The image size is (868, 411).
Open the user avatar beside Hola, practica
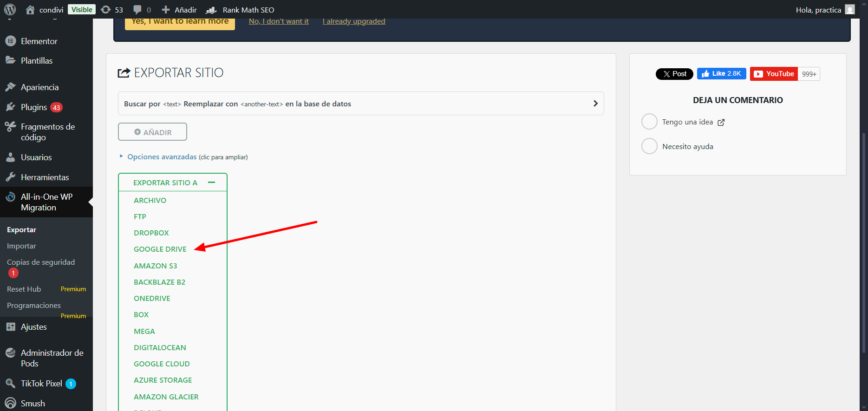point(850,10)
